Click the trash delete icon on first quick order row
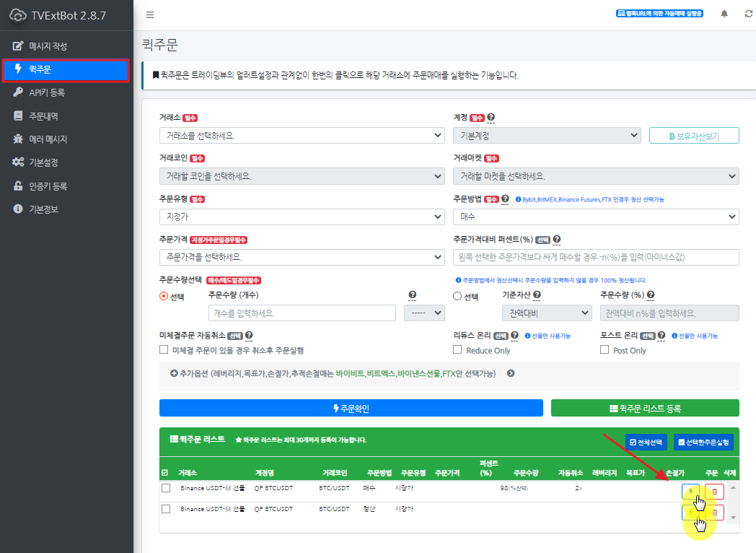The image size is (756, 553). [714, 491]
